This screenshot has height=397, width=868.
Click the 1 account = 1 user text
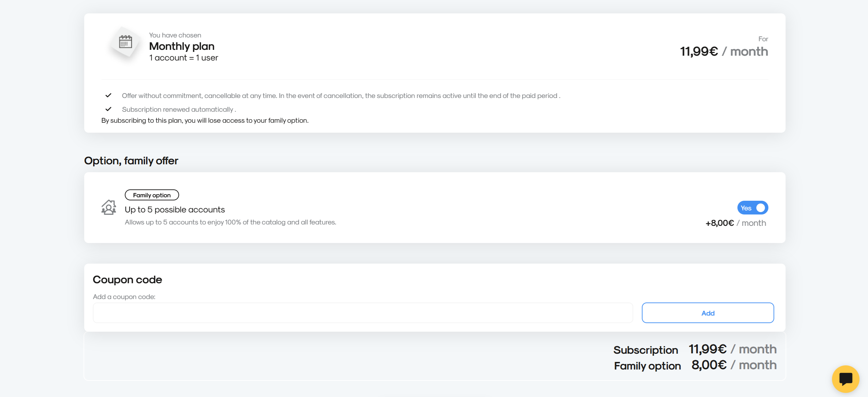pos(184,58)
